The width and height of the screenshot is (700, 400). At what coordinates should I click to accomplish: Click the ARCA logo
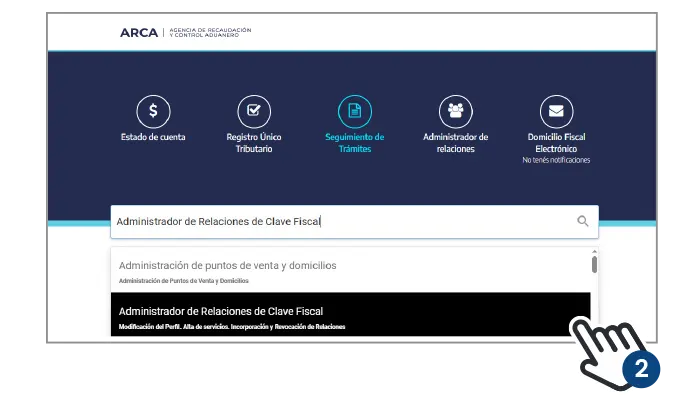[x=138, y=32]
